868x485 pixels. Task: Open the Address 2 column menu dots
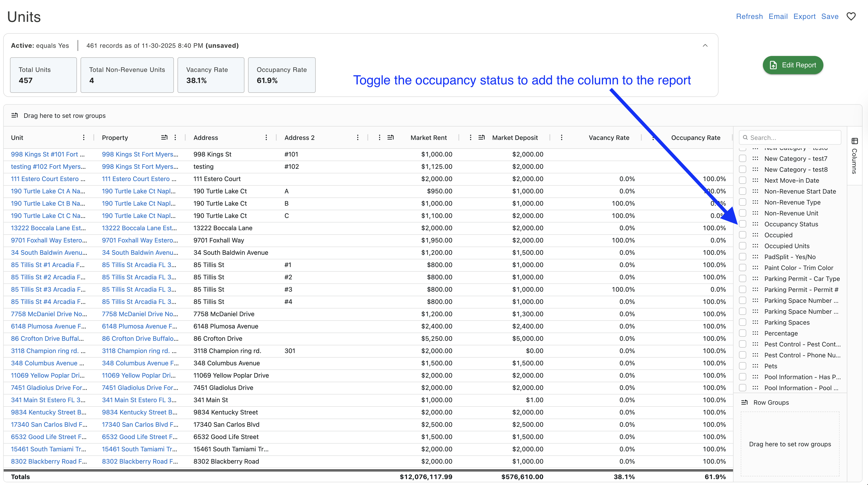click(x=358, y=137)
